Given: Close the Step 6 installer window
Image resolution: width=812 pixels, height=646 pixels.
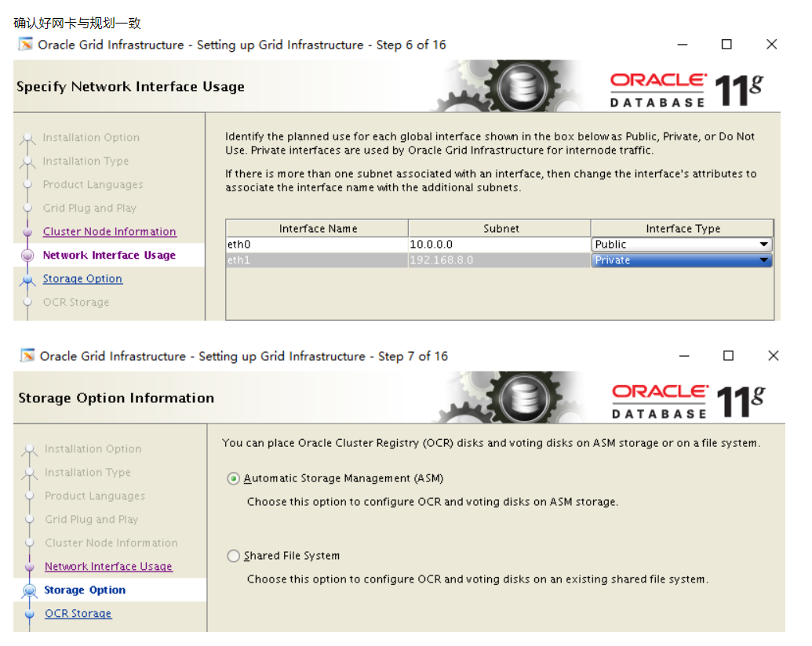Looking at the screenshot, I should [x=772, y=45].
